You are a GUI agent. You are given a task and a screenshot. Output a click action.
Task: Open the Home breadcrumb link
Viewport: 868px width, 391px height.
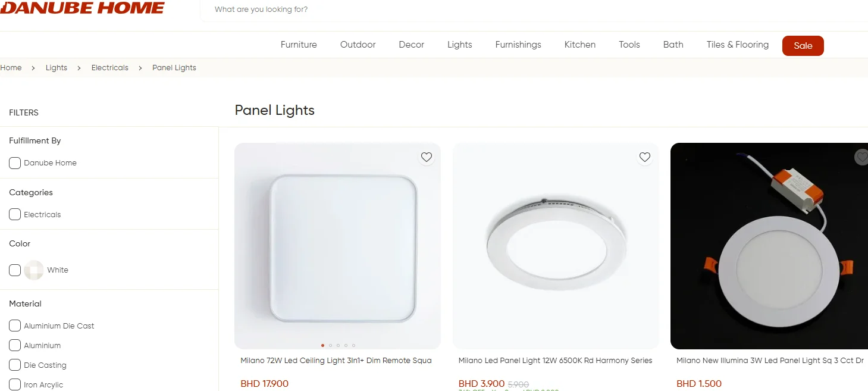[11, 68]
